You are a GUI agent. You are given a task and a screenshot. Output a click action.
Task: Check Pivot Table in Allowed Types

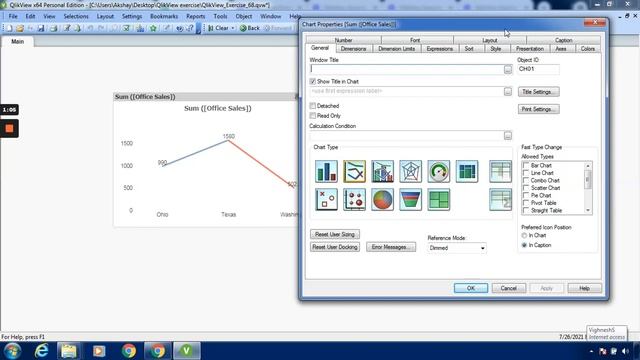(526, 203)
